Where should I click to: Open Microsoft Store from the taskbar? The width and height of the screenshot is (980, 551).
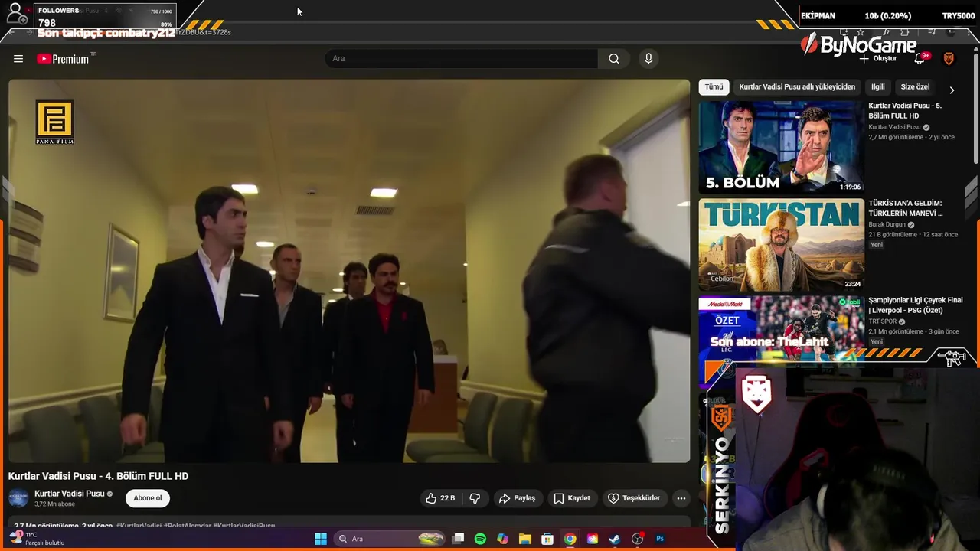click(547, 539)
